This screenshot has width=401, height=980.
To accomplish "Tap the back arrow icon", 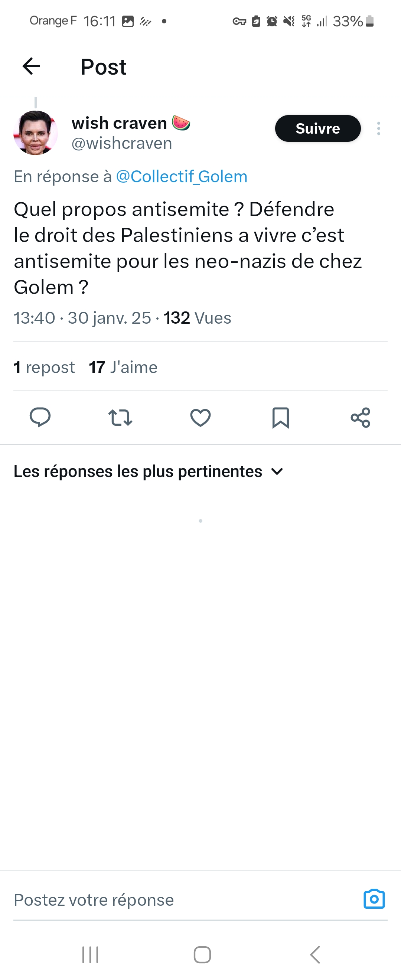I will coord(31,66).
